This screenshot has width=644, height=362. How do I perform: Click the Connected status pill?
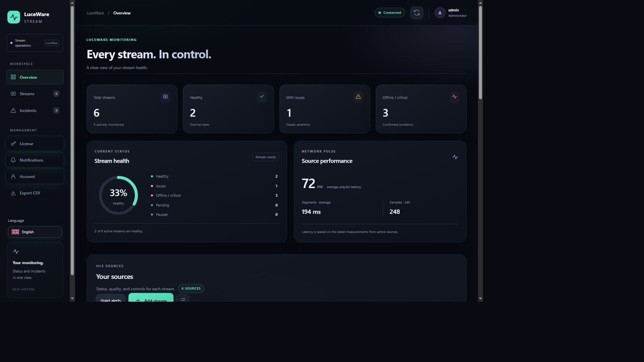390,13
